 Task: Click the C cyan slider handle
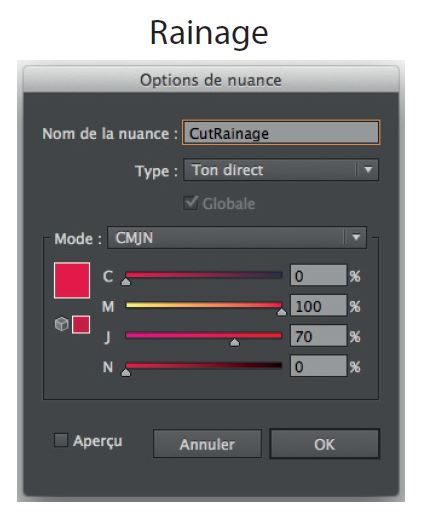tap(126, 282)
